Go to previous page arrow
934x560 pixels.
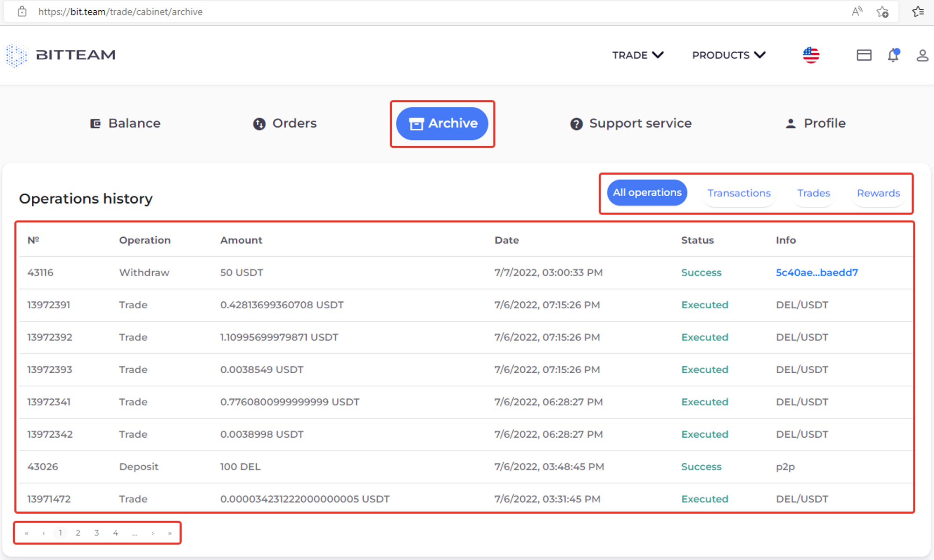click(43, 533)
